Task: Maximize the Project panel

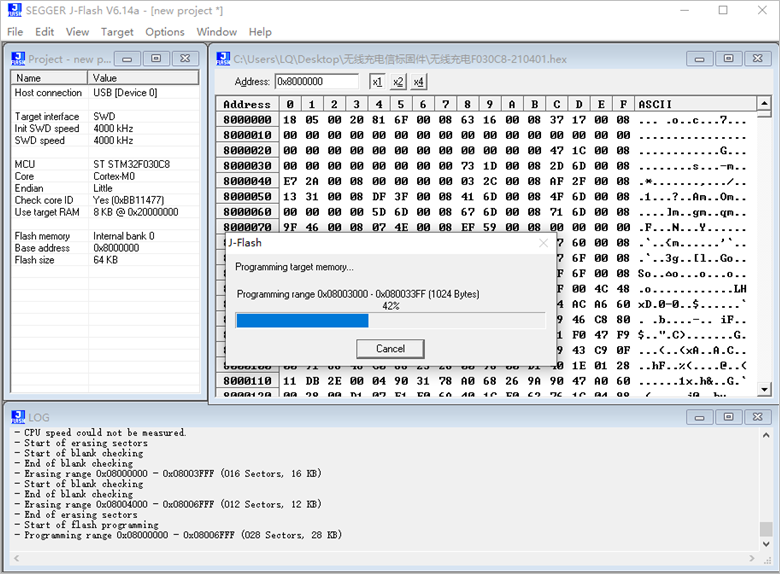Action: pos(156,59)
